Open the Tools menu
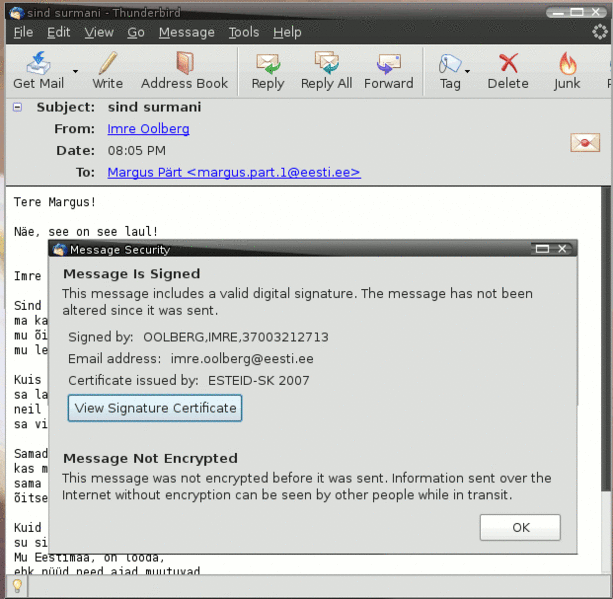 tap(244, 32)
